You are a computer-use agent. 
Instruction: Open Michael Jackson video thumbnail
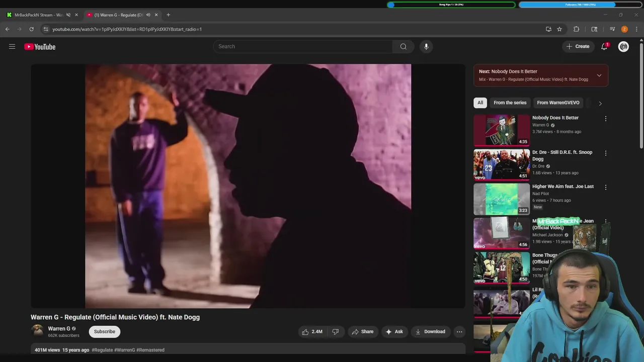tap(502, 233)
